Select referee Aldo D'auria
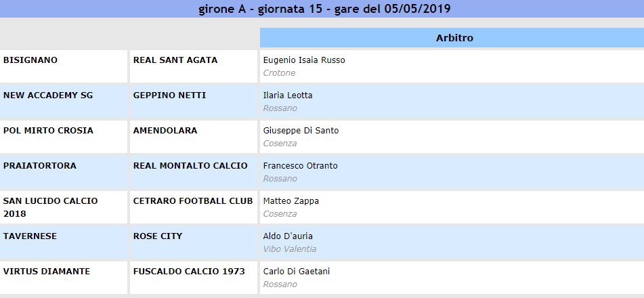Viewport: 644px width, 298px height. click(x=288, y=236)
